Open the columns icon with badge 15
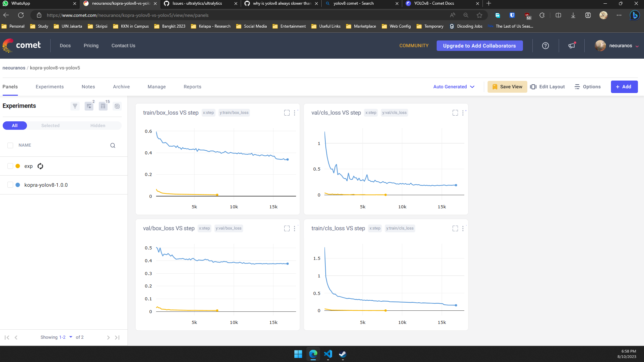 (103, 106)
